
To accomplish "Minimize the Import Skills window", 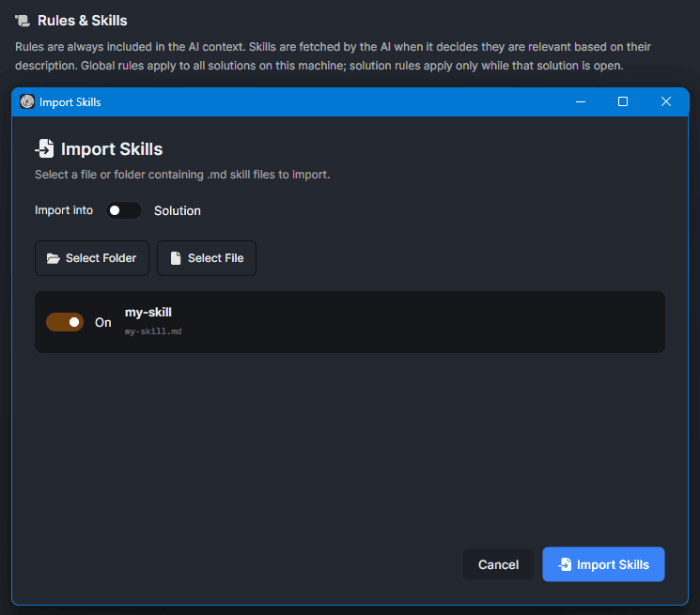I will (x=581, y=101).
